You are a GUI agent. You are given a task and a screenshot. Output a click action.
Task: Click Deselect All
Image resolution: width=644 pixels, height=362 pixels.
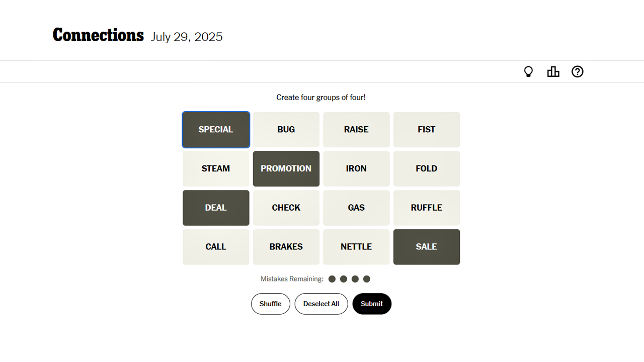click(x=321, y=304)
